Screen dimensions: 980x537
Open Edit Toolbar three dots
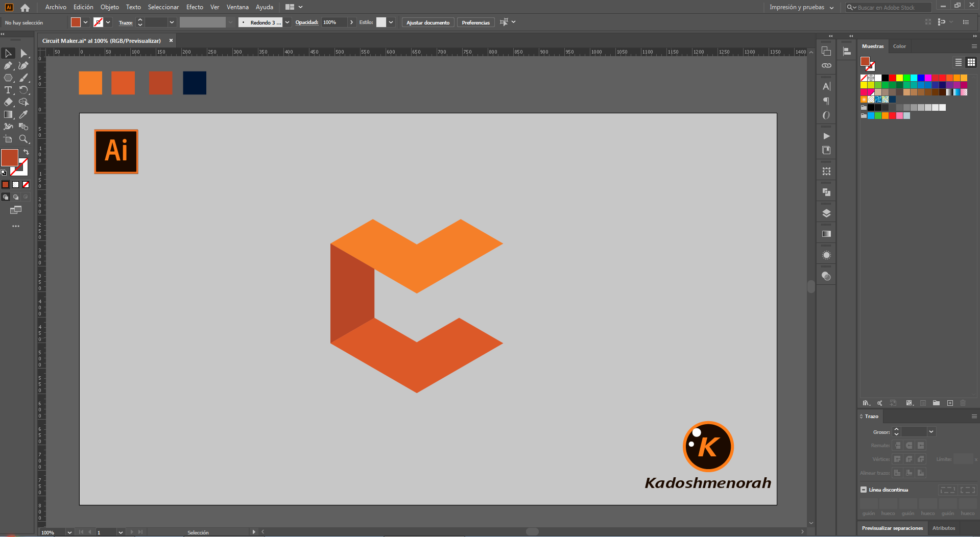[x=16, y=226]
